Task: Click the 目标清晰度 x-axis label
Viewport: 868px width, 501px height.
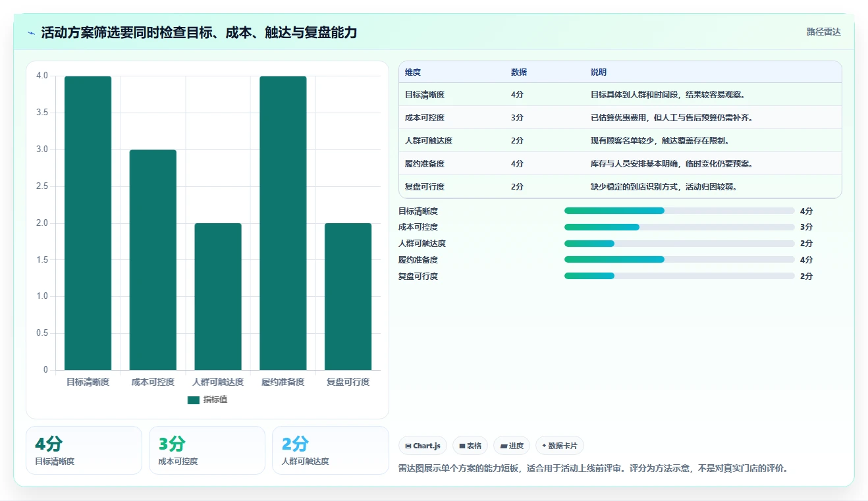Action: click(x=88, y=382)
